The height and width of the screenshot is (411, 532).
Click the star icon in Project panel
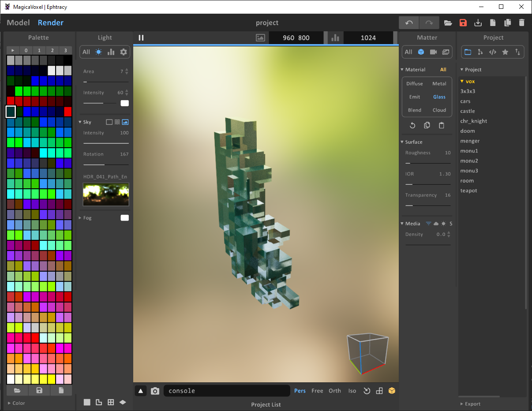pyautogui.click(x=505, y=52)
